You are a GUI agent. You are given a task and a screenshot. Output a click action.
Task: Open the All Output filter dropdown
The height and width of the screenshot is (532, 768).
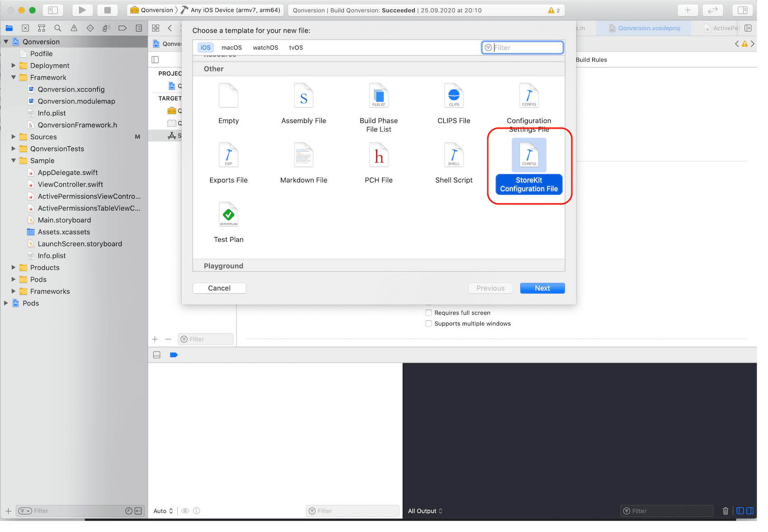pyautogui.click(x=425, y=511)
